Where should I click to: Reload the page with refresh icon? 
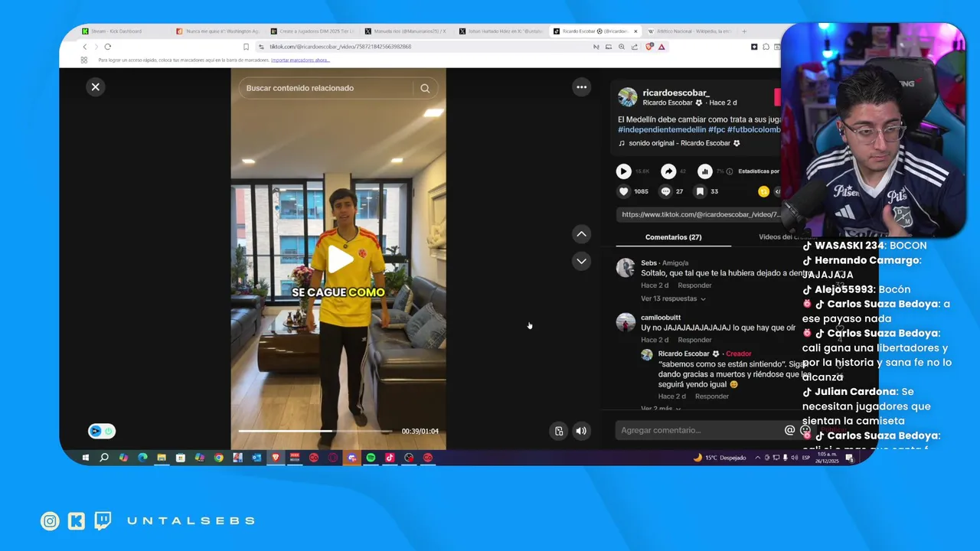[107, 47]
